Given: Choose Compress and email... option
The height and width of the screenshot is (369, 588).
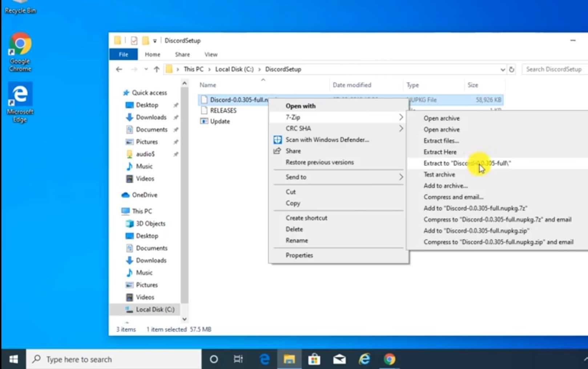Looking at the screenshot, I should (x=498, y=197).
